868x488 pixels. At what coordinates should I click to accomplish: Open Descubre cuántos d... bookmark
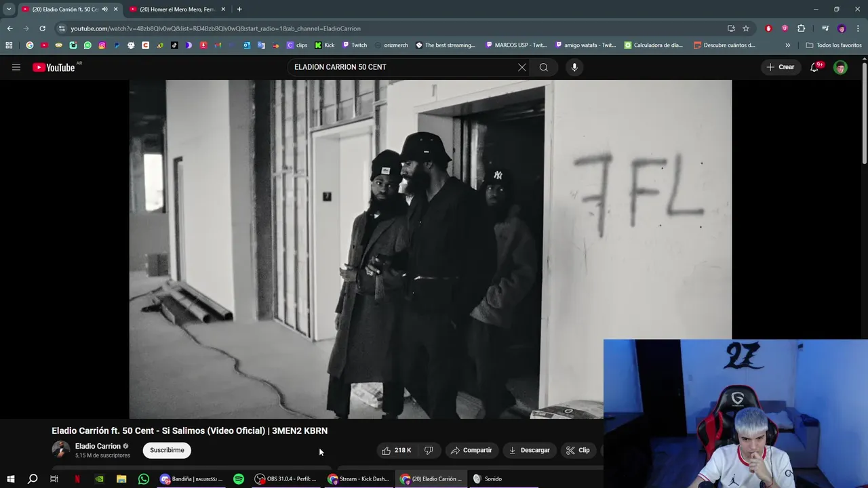724,45
